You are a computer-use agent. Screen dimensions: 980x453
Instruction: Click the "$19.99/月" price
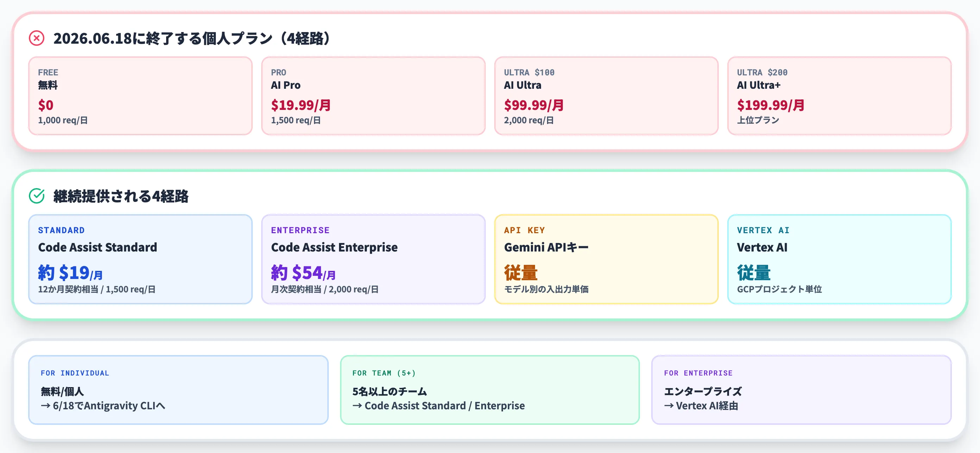[301, 105]
